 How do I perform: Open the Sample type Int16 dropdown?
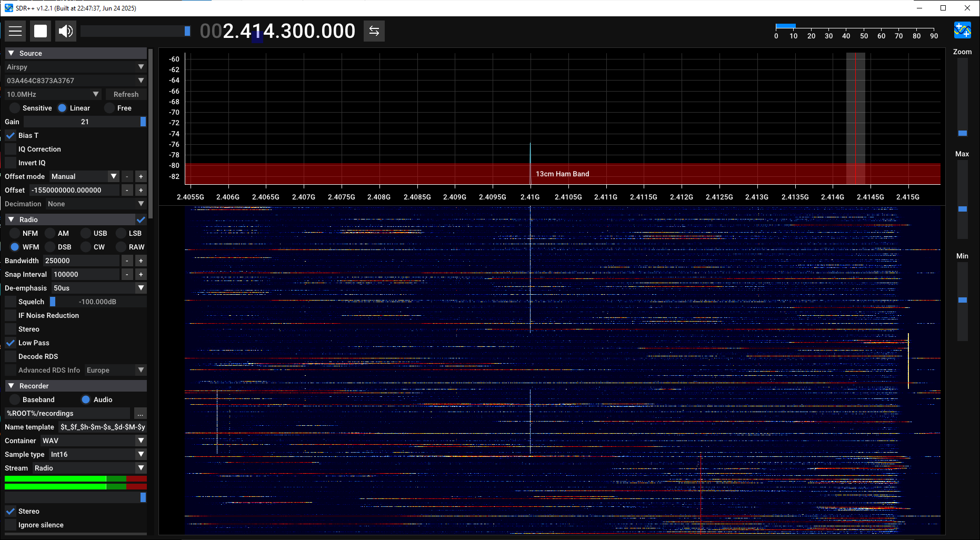tap(97, 454)
